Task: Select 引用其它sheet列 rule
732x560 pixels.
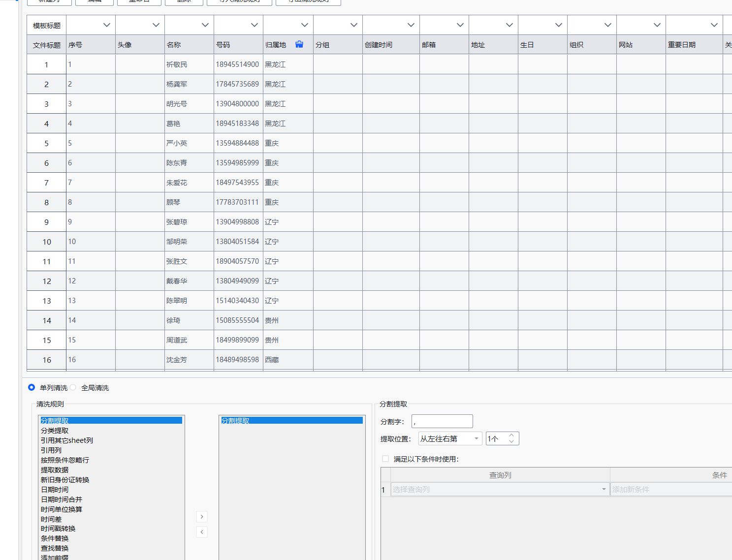Action: [67, 440]
